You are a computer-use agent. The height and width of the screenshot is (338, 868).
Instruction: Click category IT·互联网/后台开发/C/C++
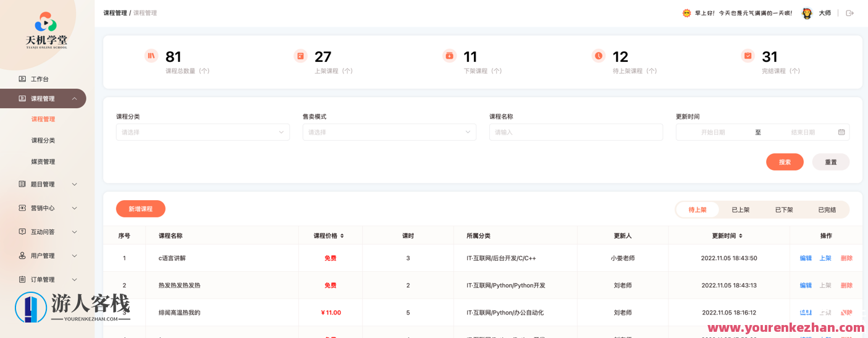(501, 258)
